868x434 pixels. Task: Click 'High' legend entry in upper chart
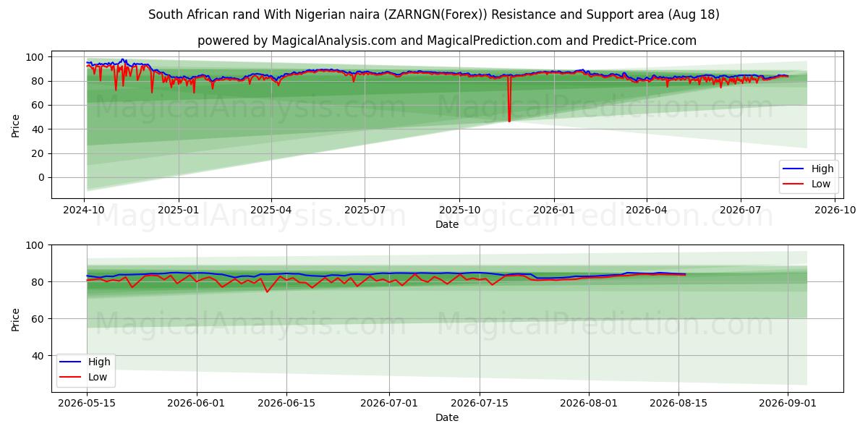point(822,169)
